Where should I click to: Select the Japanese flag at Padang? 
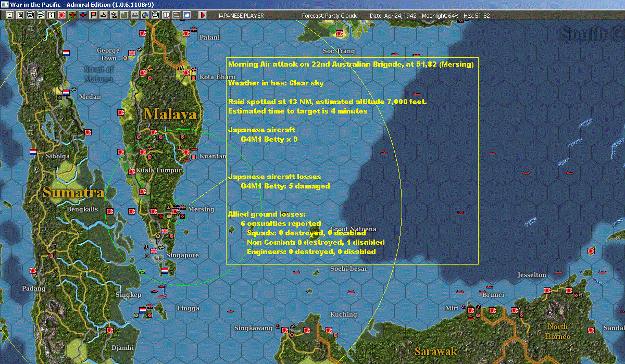coord(33,271)
